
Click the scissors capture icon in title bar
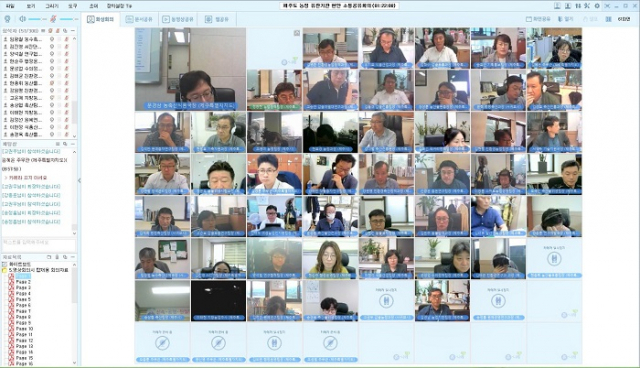point(587,6)
